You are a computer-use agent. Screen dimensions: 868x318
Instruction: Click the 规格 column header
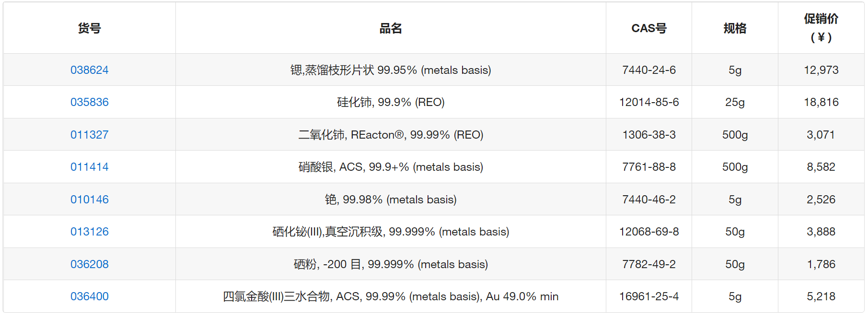[735, 28]
